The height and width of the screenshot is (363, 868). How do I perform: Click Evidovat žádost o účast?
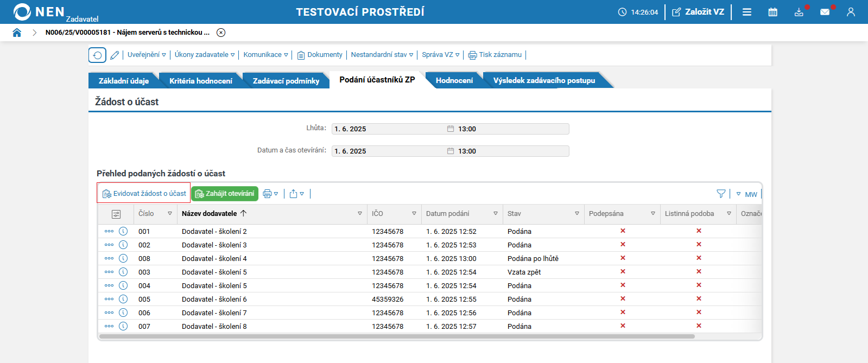144,193
